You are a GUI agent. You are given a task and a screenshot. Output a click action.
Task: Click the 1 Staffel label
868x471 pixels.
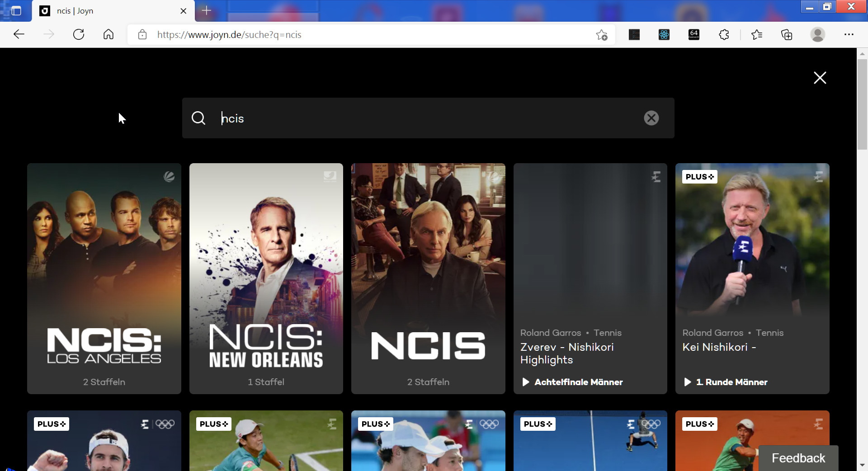(266, 382)
